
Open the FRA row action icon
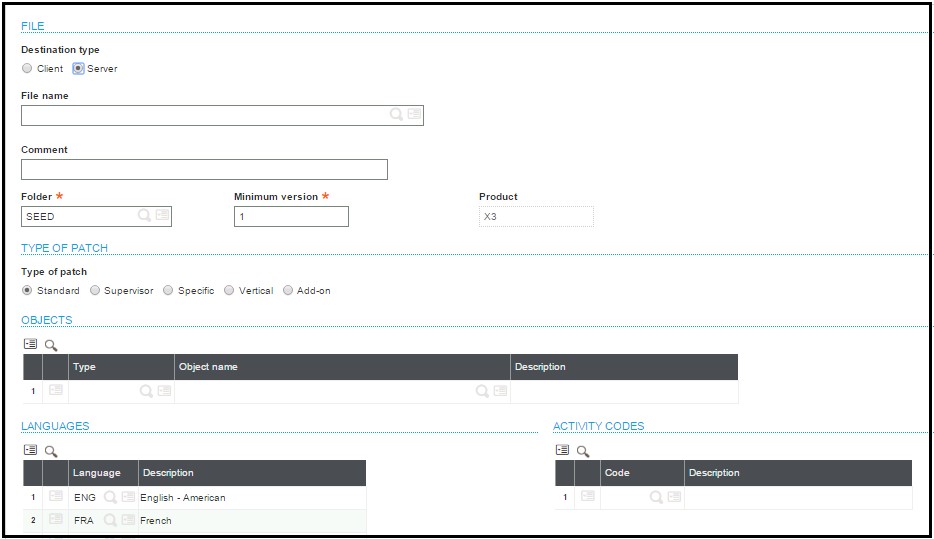[x=56, y=519]
